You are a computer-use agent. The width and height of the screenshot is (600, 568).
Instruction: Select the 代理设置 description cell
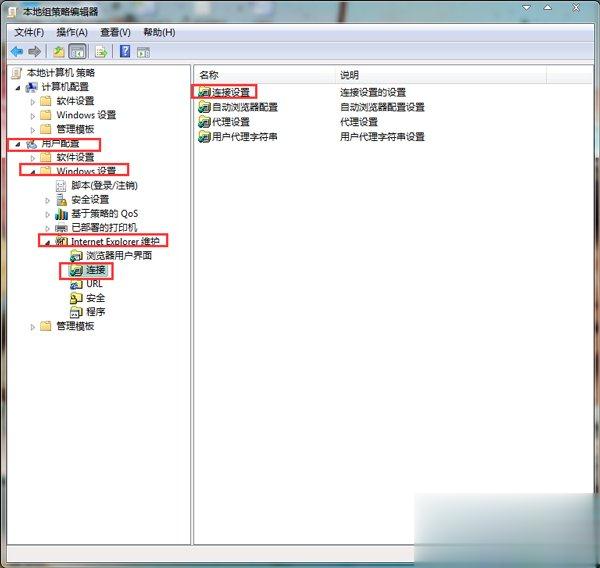pos(359,122)
